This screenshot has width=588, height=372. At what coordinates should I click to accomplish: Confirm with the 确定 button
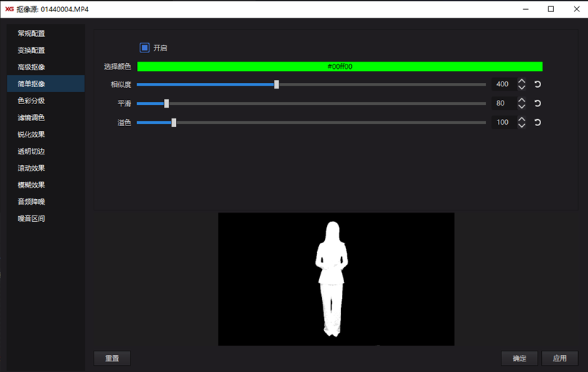(519, 358)
